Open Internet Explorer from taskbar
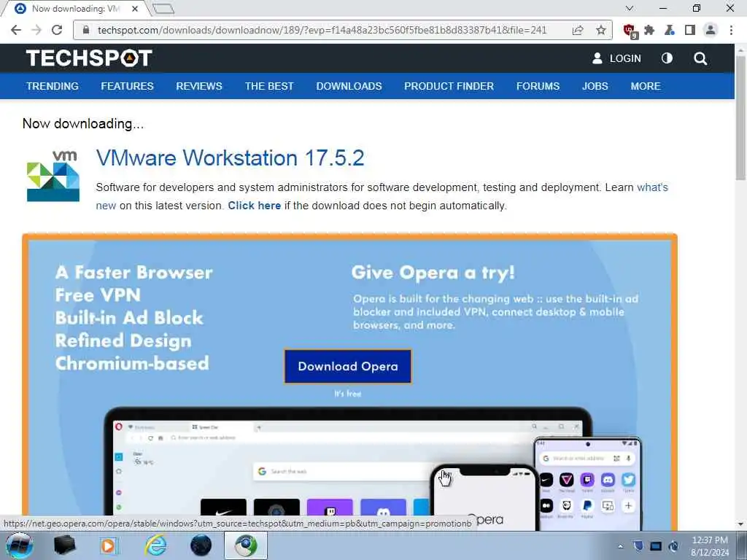 coord(155,545)
